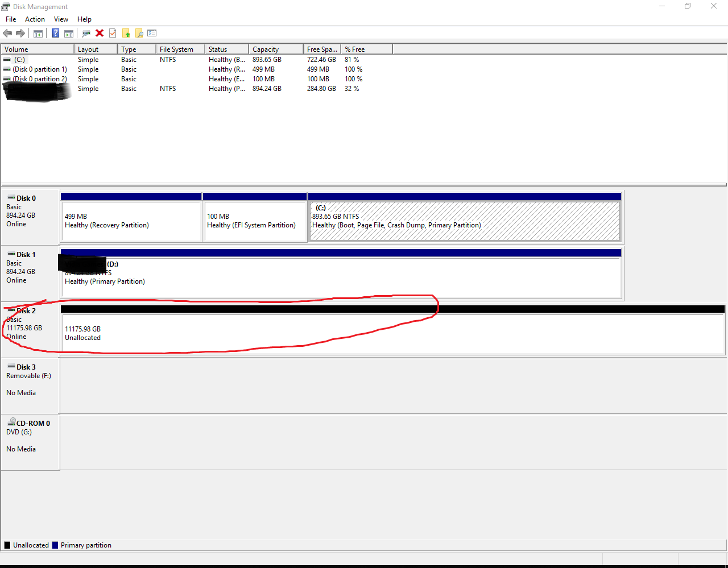The height and width of the screenshot is (568, 728).
Task: Click the checklist settings toolbar icon
Action: 152,34
